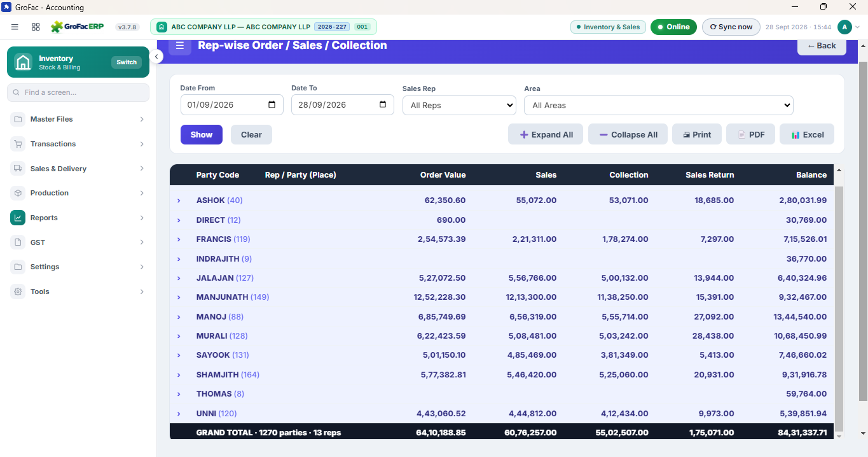The image size is (868, 457).
Task: Click the Inventory & Sales badge
Action: 608,27
